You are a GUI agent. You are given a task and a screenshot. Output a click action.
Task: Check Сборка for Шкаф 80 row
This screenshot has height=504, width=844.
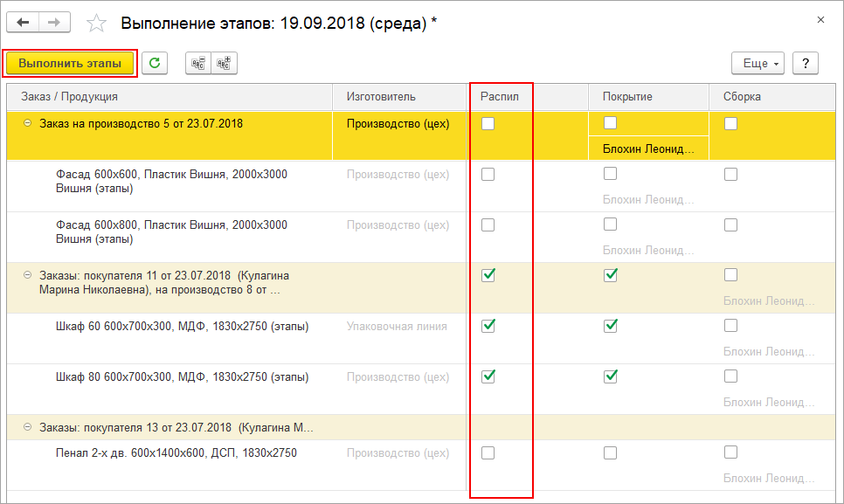click(730, 376)
